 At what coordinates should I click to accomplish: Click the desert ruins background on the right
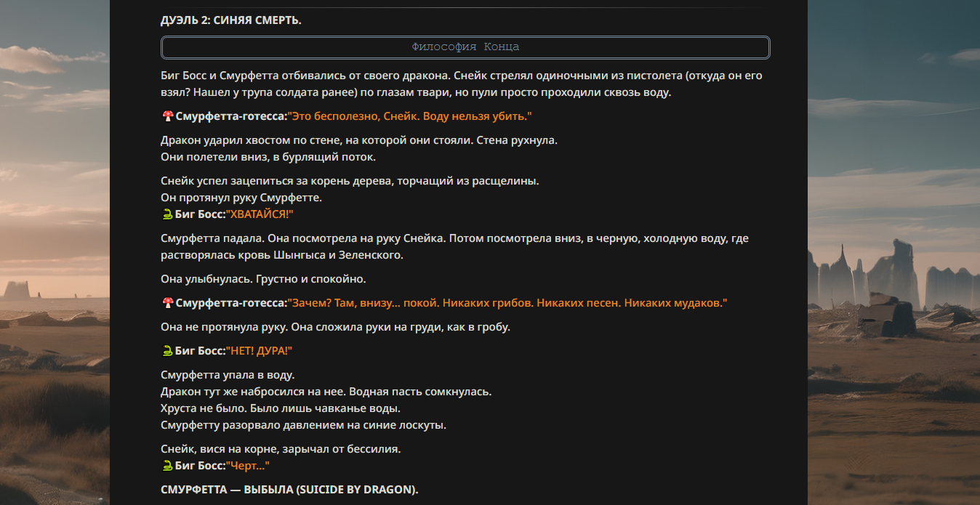coord(894,291)
